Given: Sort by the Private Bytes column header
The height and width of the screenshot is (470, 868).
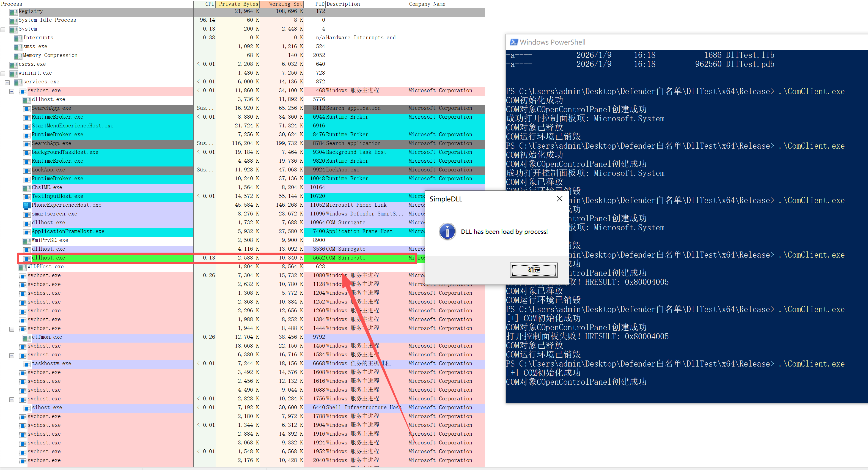Looking at the screenshot, I should tap(238, 4).
